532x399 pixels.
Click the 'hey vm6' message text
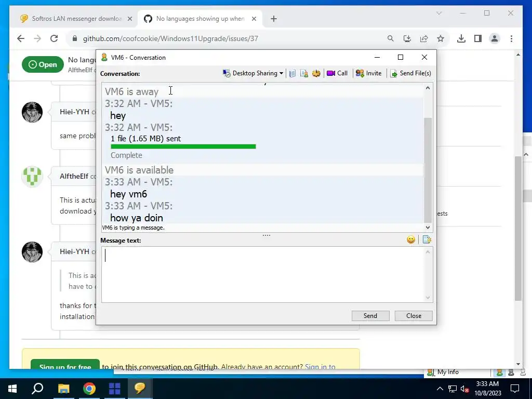click(x=129, y=194)
